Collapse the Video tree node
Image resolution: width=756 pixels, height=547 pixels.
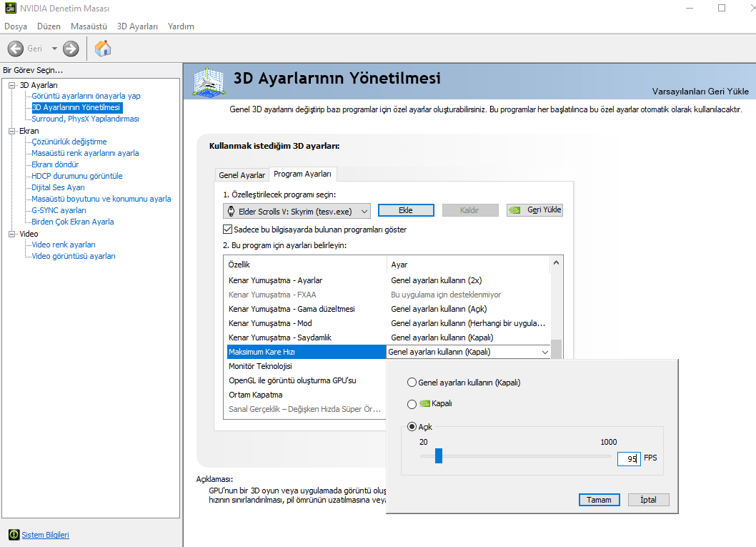pyautogui.click(x=11, y=234)
